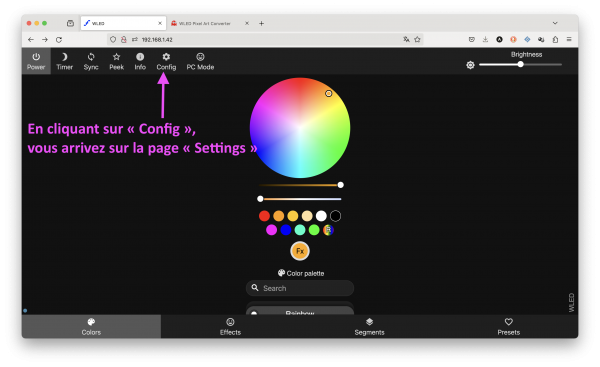Pick the random color swatch
The width and height of the screenshot is (600, 367).
pos(328,230)
